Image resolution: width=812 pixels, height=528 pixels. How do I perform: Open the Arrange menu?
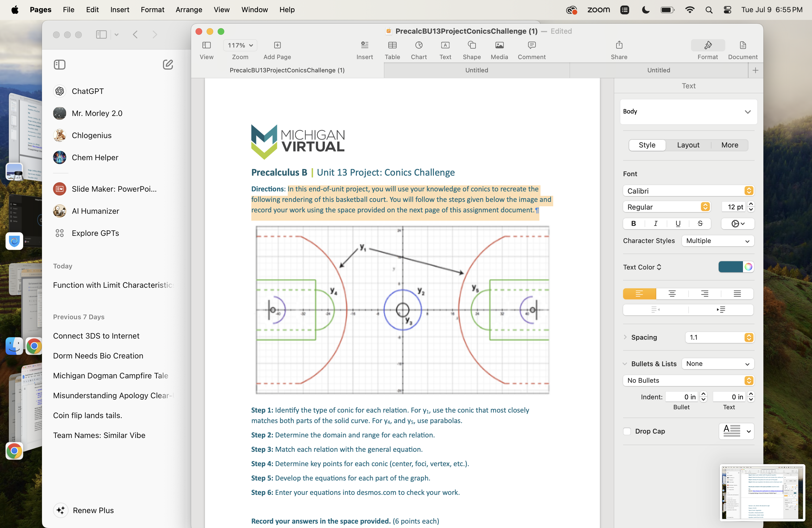tap(189, 10)
